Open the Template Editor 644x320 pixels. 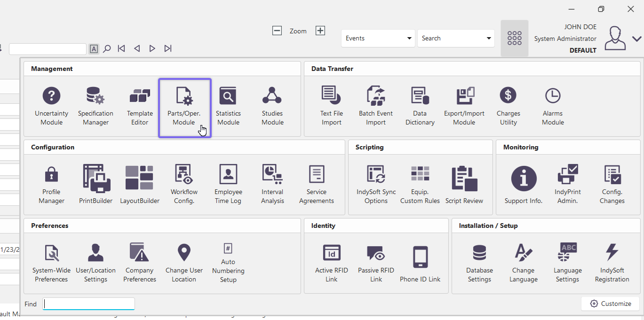point(140,106)
